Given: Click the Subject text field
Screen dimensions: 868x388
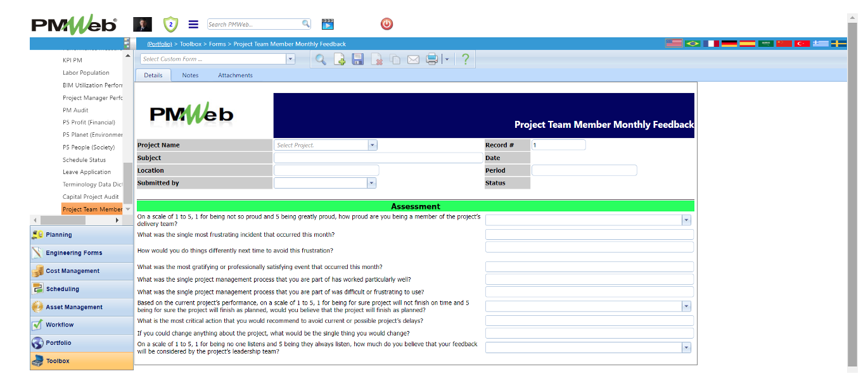Looking at the screenshot, I should pos(378,158).
